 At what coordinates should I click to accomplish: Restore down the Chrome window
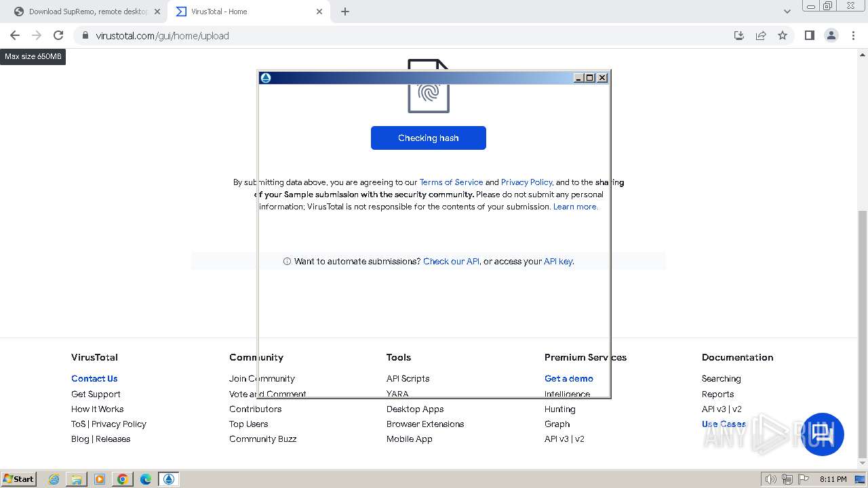[x=828, y=6]
